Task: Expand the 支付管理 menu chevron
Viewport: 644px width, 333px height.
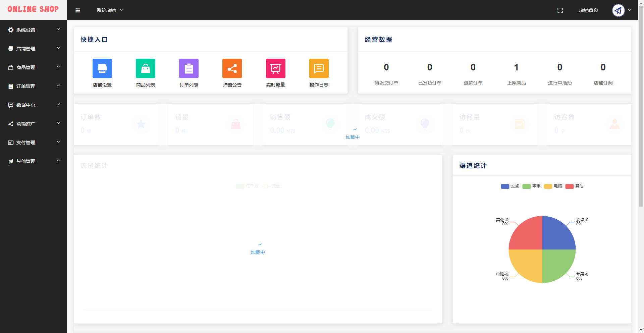Action: (x=58, y=142)
